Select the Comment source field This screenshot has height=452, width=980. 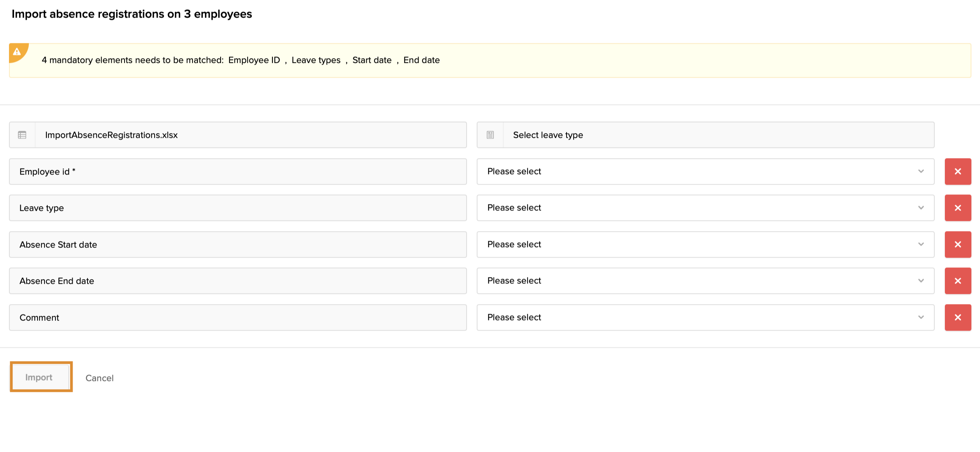[237, 317]
